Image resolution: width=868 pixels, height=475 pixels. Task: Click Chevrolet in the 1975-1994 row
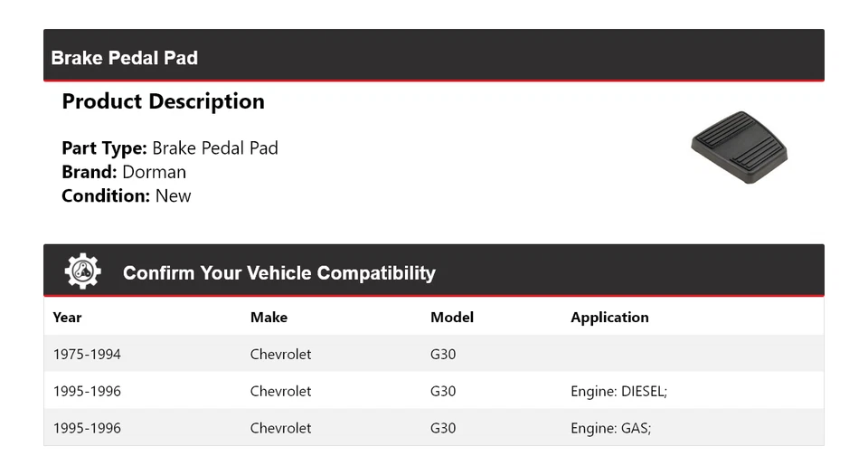tap(280, 355)
